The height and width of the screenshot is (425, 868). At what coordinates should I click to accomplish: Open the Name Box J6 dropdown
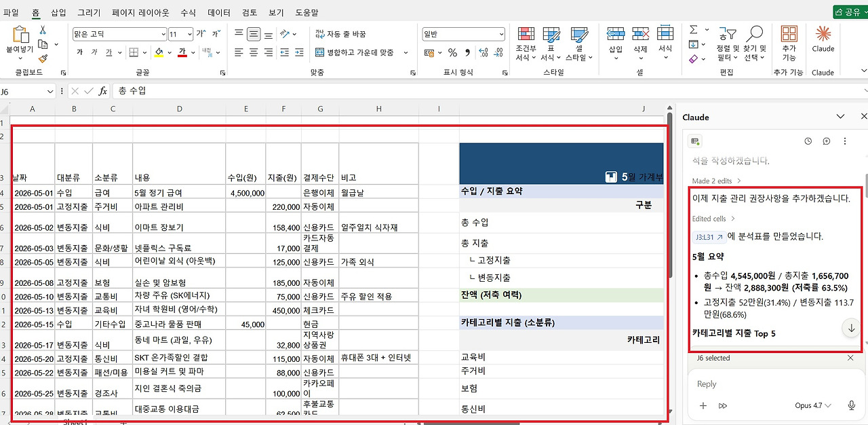[50, 91]
